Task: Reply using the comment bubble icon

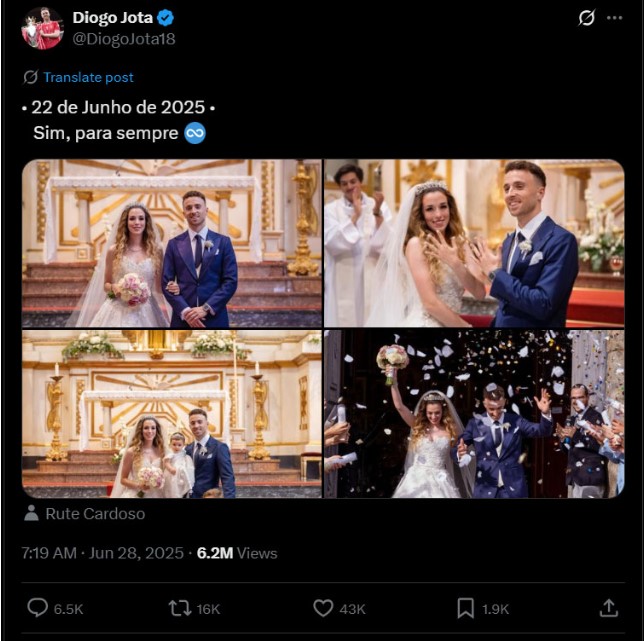Action: (38, 608)
